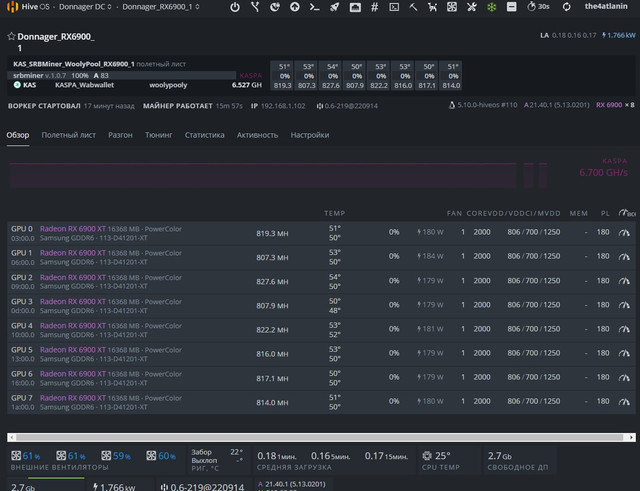
Task: Click the horizontal scrollbar under the GPU table
Action: (x=320, y=437)
